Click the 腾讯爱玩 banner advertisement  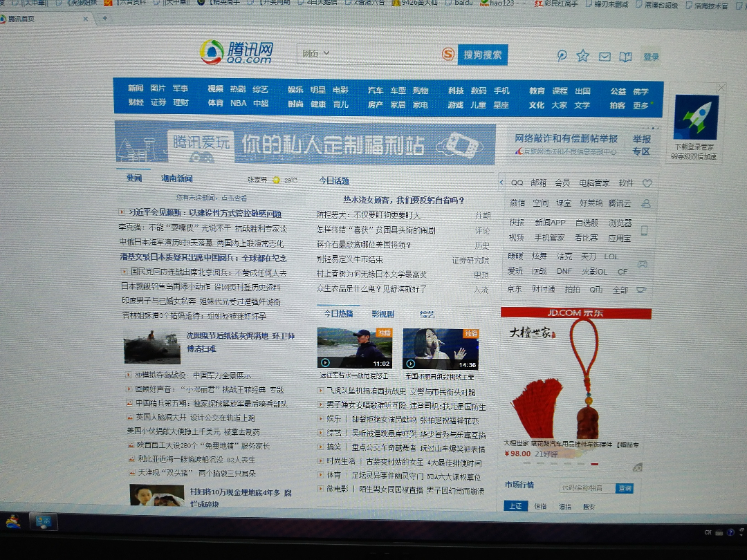point(306,144)
